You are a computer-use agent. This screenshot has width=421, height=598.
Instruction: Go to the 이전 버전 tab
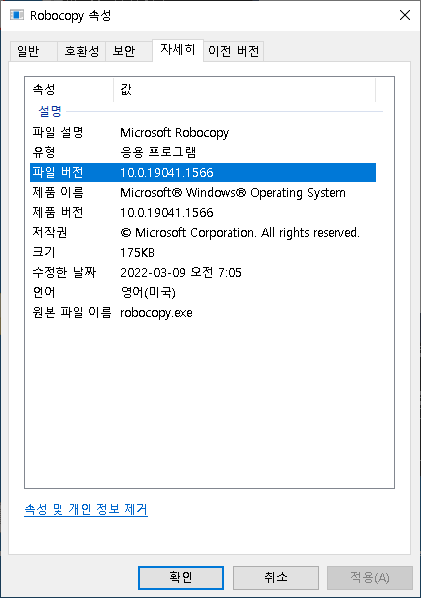[x=233, y=51]
